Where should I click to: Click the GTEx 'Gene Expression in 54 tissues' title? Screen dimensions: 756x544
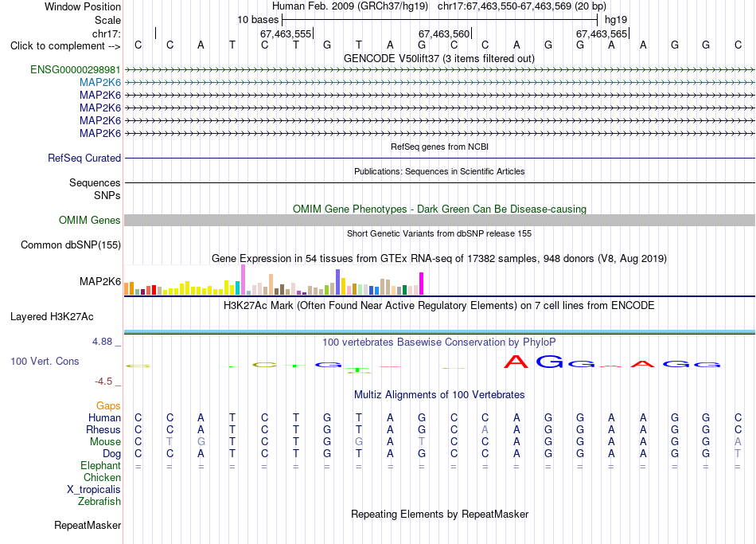[439, 258]
